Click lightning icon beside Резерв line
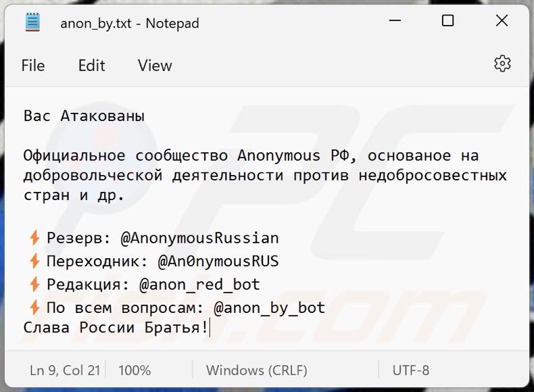Viewport: 534px width, 392px height. click(x=34, y=238)
